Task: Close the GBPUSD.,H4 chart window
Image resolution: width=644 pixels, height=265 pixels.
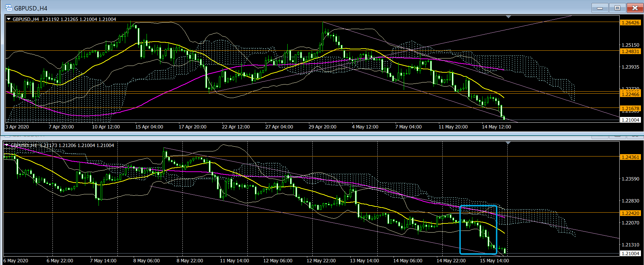Action: pos(635,8)
